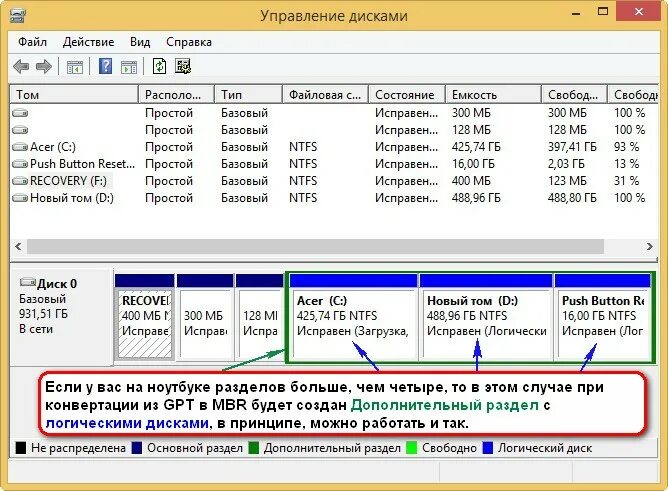668x491 pixels.
Task: Click the 2,03 ГБ free space cell
Action: coord(567,164)
